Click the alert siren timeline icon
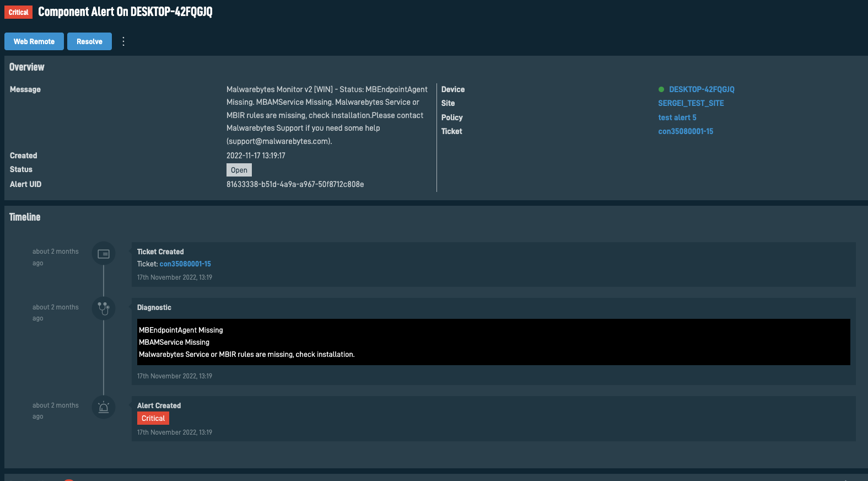Viewport: 868px width, 481px height. [x=104, y=407]
